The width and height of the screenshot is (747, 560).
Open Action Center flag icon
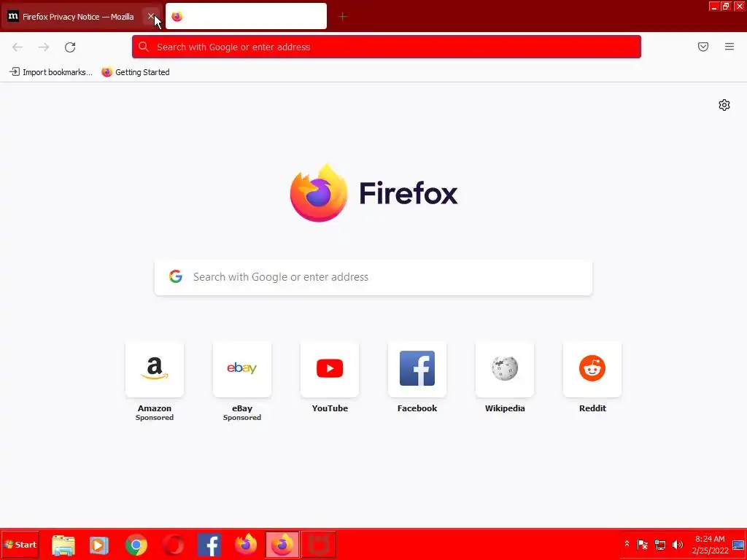click(642, 544)
